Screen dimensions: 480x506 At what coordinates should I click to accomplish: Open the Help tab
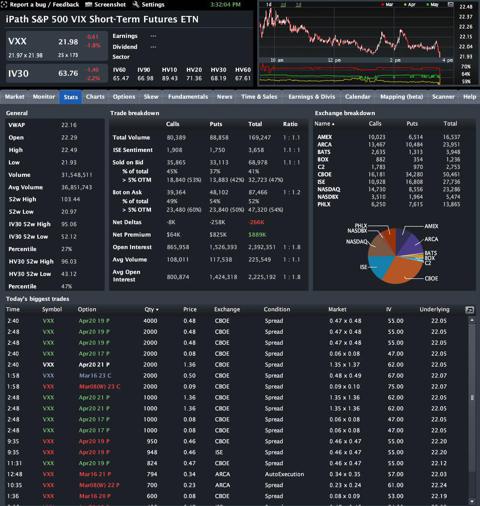(469, 97)
